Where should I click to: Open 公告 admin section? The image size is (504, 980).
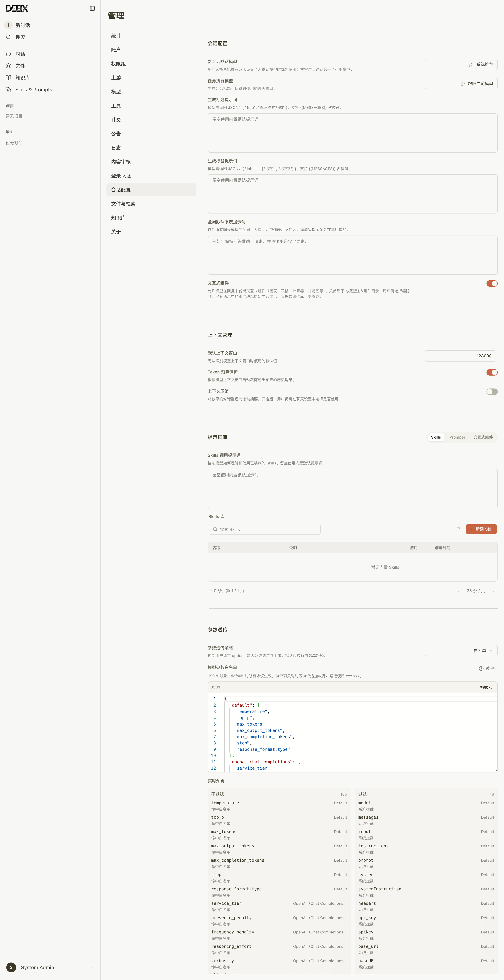151,134
